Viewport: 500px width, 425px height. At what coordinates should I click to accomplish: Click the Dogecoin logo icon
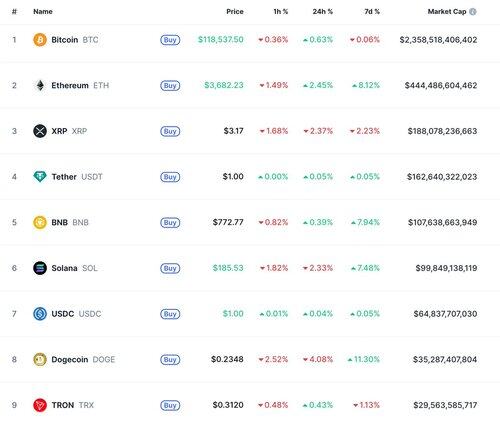coord(40,359)
